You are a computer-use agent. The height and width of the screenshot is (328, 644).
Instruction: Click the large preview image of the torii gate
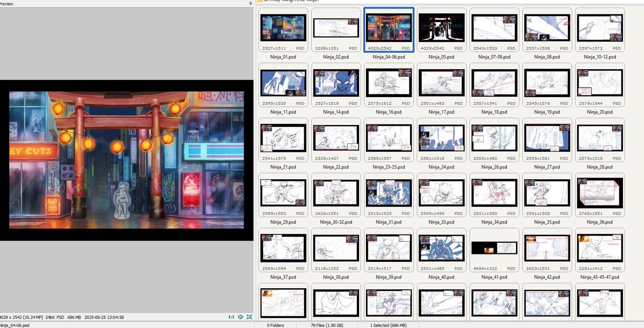click(x=127, y=160)
